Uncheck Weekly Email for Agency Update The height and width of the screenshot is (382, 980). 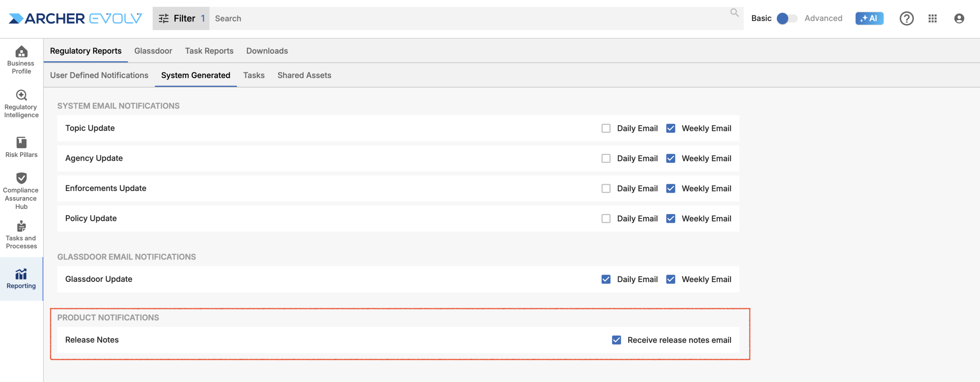(x=670, y=158)
